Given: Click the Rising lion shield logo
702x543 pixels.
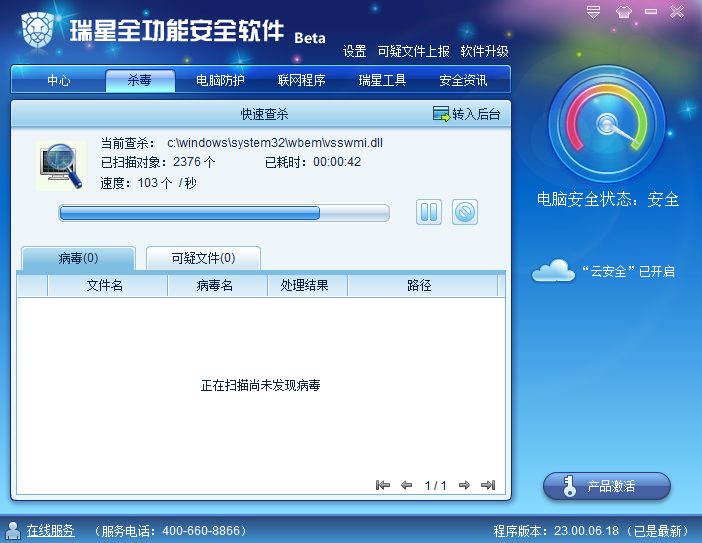Looking at the screenshot, I should click(38, 30).
